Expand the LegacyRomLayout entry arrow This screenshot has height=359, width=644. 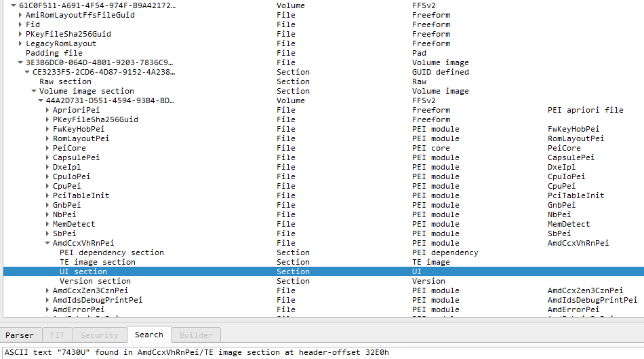pyautogui.click(x=20, y=43)
